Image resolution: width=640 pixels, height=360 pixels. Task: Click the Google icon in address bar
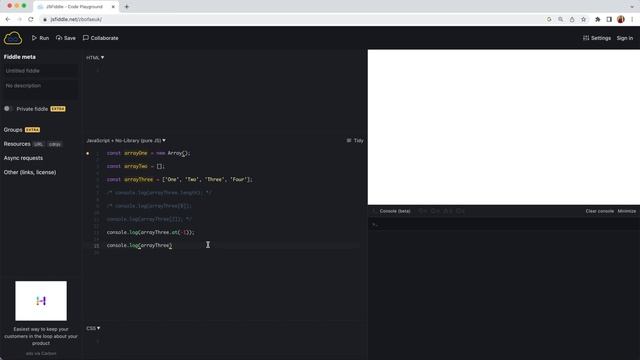[549, 19]
